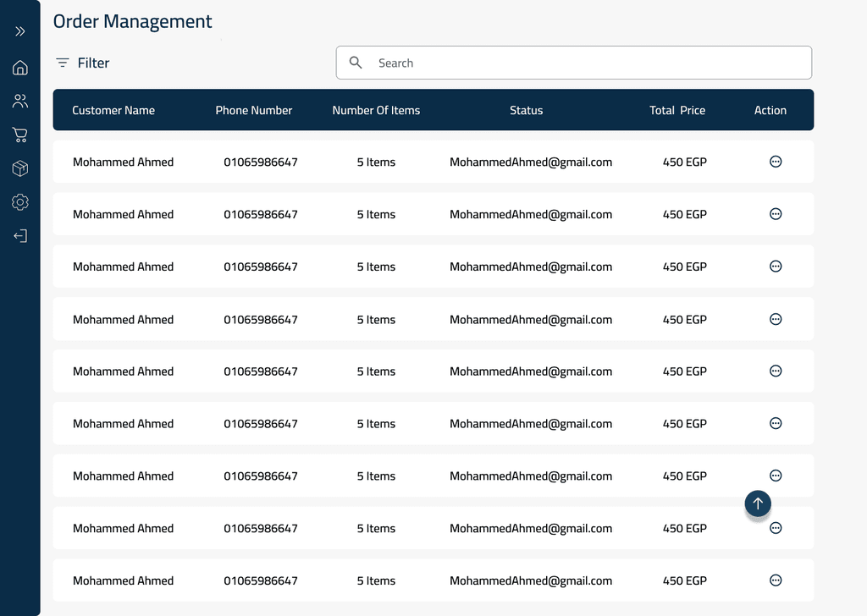Sort by Customer Name column header
Screen dimensions: 867x616
click(113, 110)
